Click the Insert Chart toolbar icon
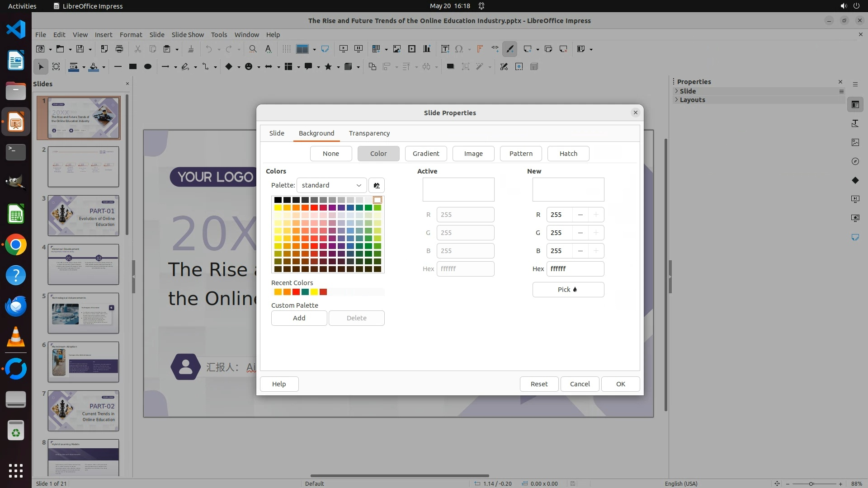This screenshot has width=868, height=488. (x=427, y=49)
